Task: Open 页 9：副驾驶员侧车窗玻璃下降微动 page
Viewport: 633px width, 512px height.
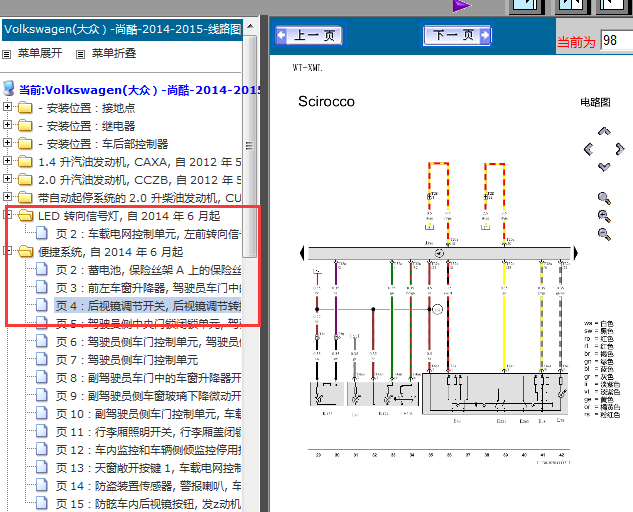Action: (x=148, y=396)
